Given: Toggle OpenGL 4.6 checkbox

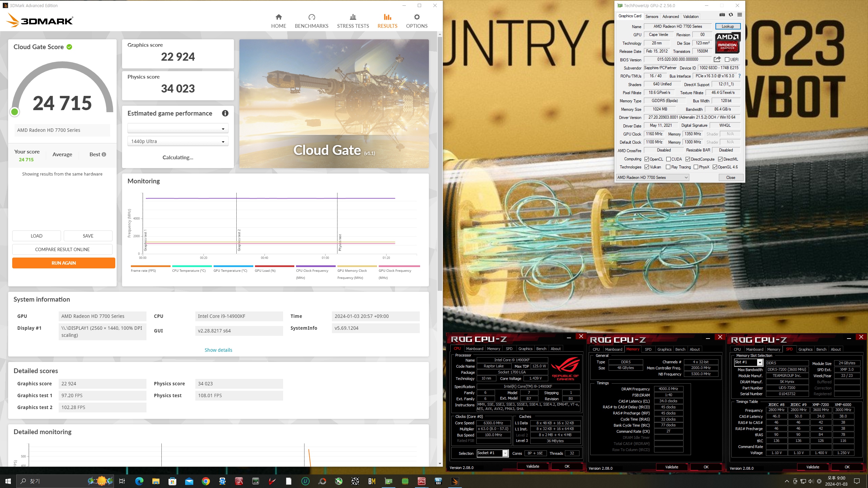Looking at the screenshot, I should point(715,167).
